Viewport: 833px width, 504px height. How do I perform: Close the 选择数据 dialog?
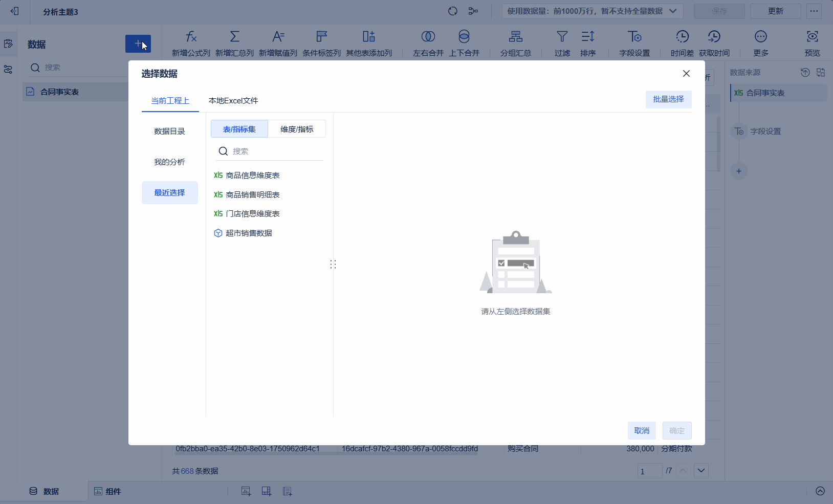tap(686, 74)
